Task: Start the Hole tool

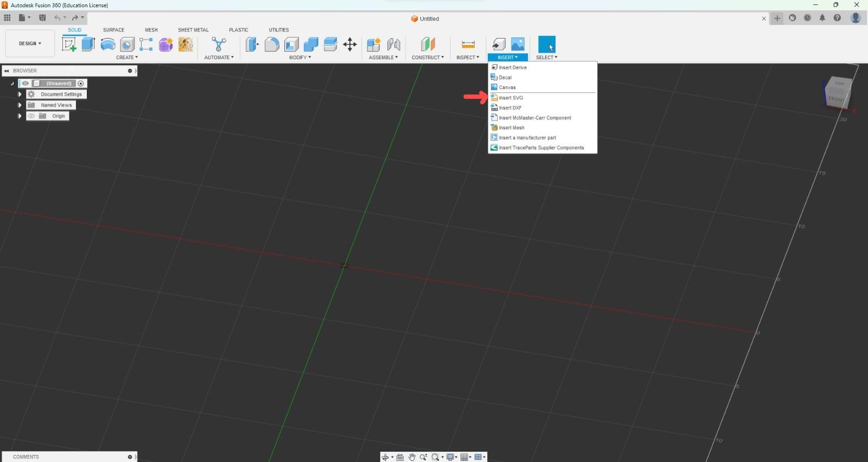Action: (127, 45)
